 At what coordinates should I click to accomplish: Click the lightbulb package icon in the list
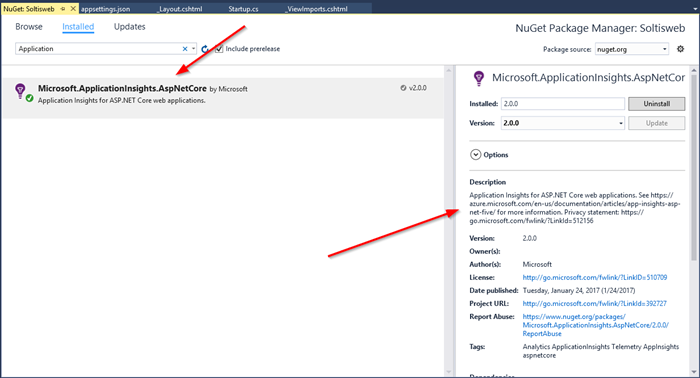[x=20, y=90]
